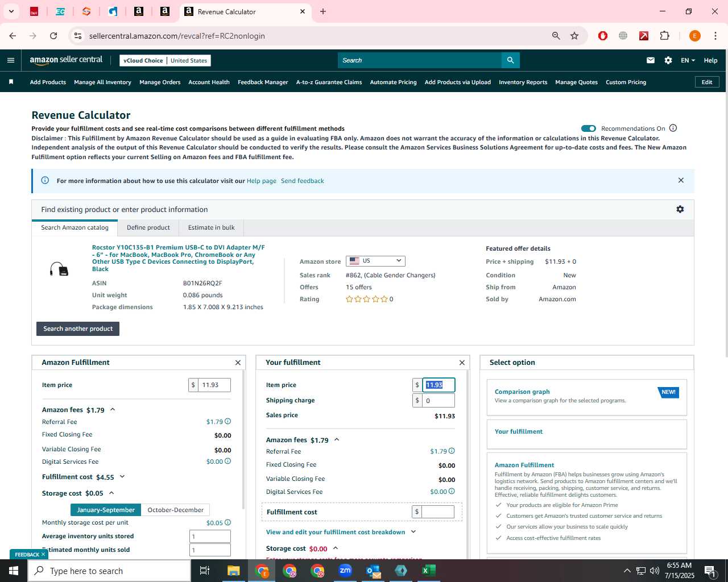Open Excel from the taskbar
This screenshot has height=582, width=728.
(429, 571)
